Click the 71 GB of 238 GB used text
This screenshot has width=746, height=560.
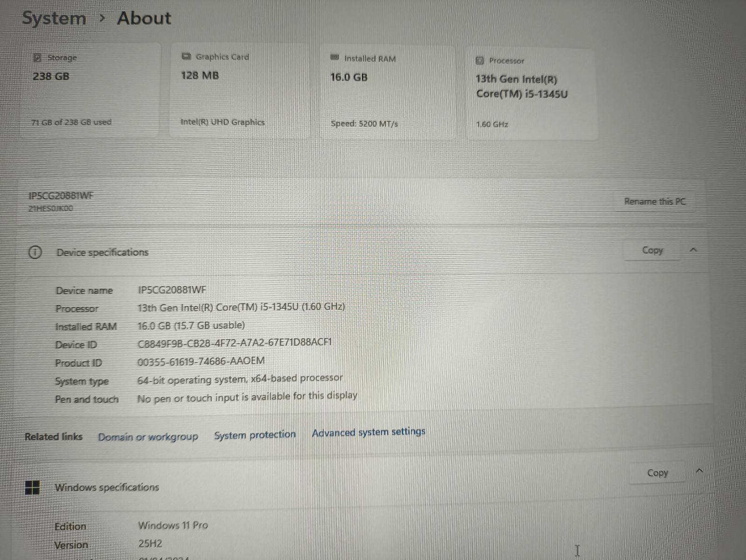point(71,122)
